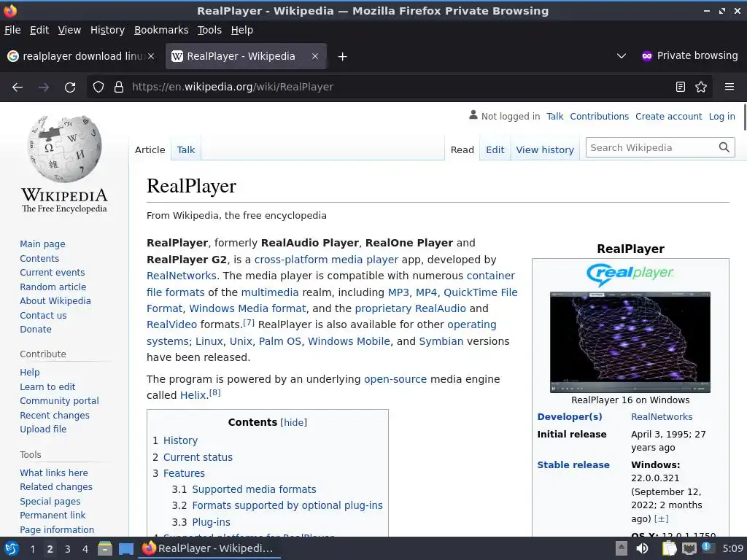This screenshot has height=560, width=747.
Task: Open the History menu
Action: coord(107,30)
